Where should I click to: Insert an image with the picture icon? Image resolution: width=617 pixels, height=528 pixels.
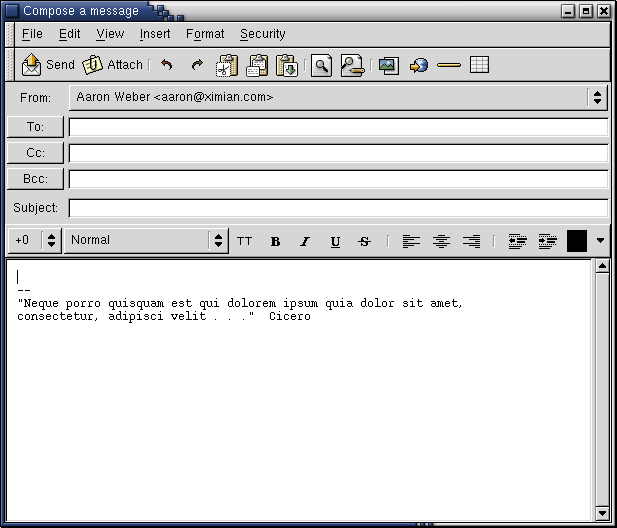388,65
